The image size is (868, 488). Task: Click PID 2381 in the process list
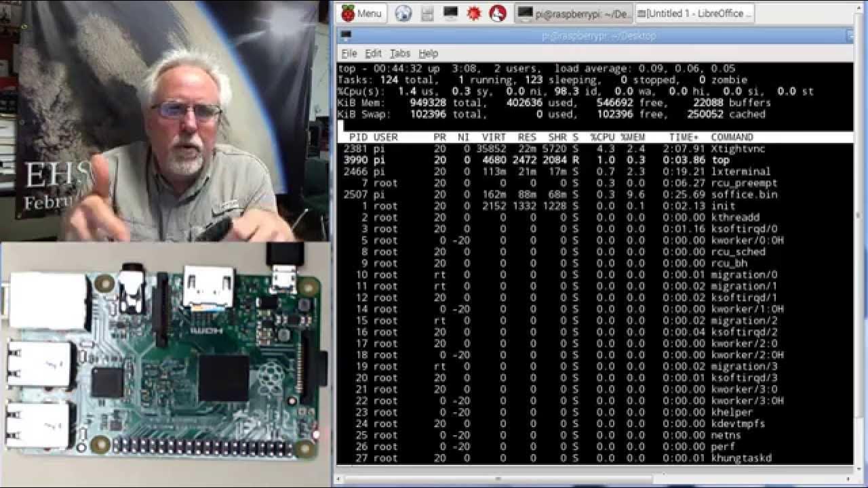[x=355, y=148]
